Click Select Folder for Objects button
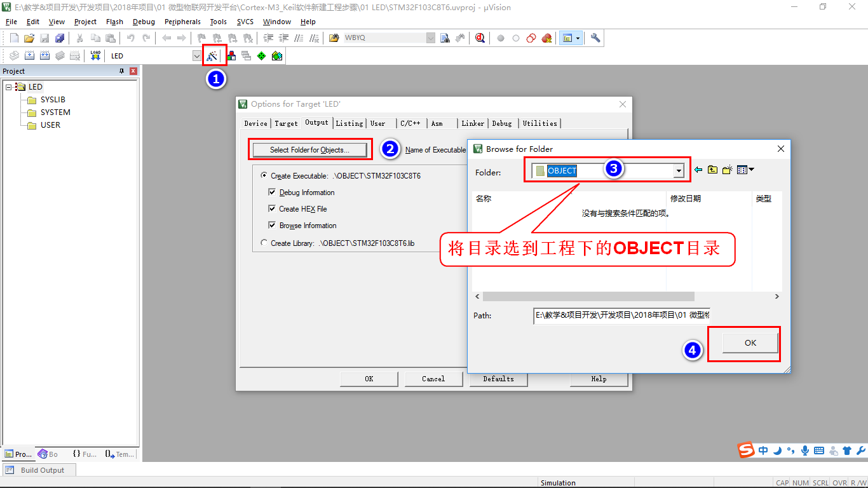Viewport: 868px width, 488px height. (x=309, y=150)
